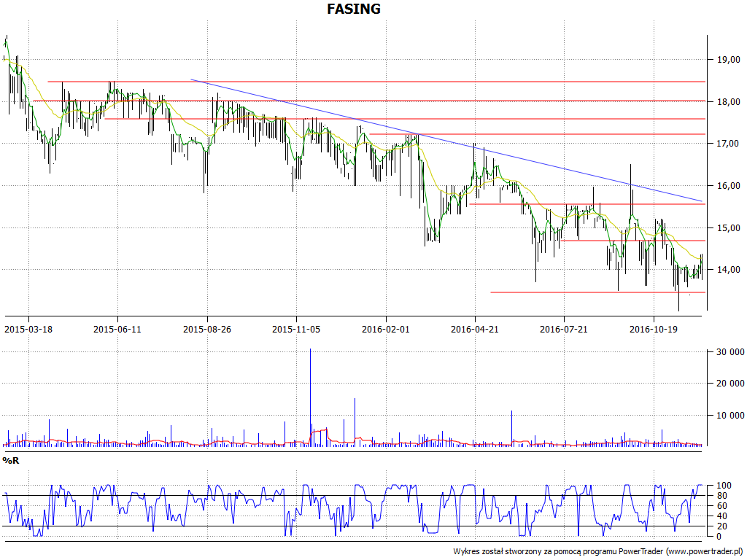Viewport: 747px width, 560px height.
Task: Select the 40 level on %R axis
Action: coord(721,516)
